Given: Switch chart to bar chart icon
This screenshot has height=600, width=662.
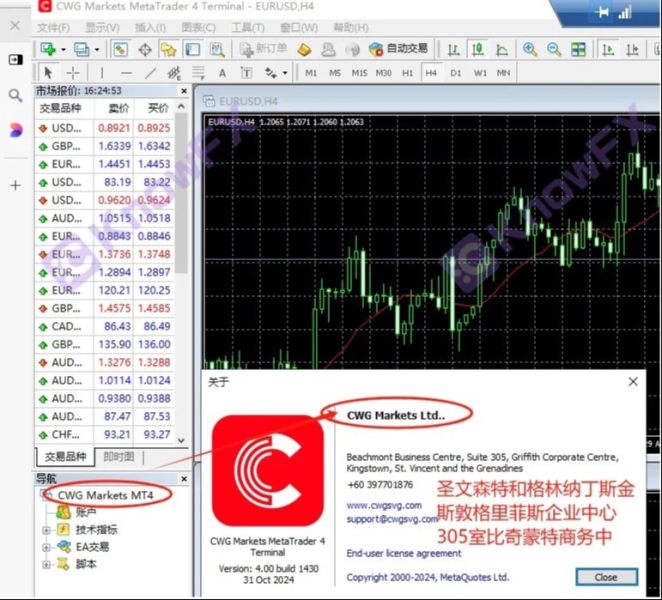Looking at the screenshot, I should [x=453, y=49].
